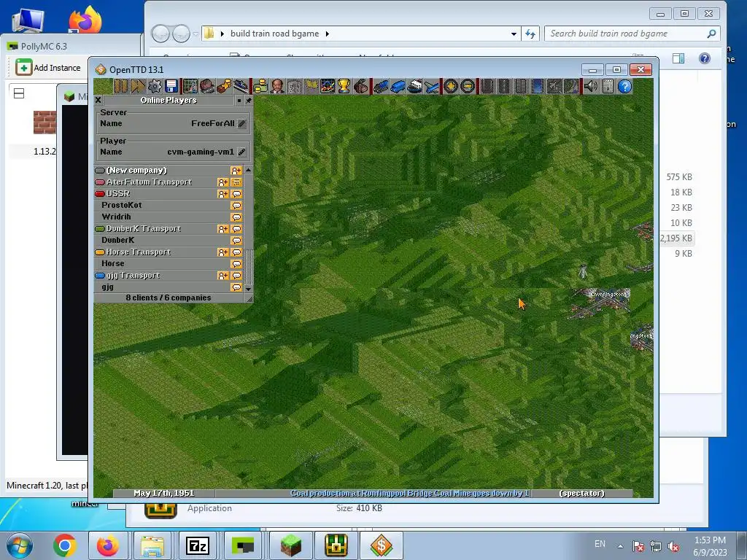Screen dimensions: 747x560
Task: Zoom out with the minus magnifier icon
Action: pos(468,86)
